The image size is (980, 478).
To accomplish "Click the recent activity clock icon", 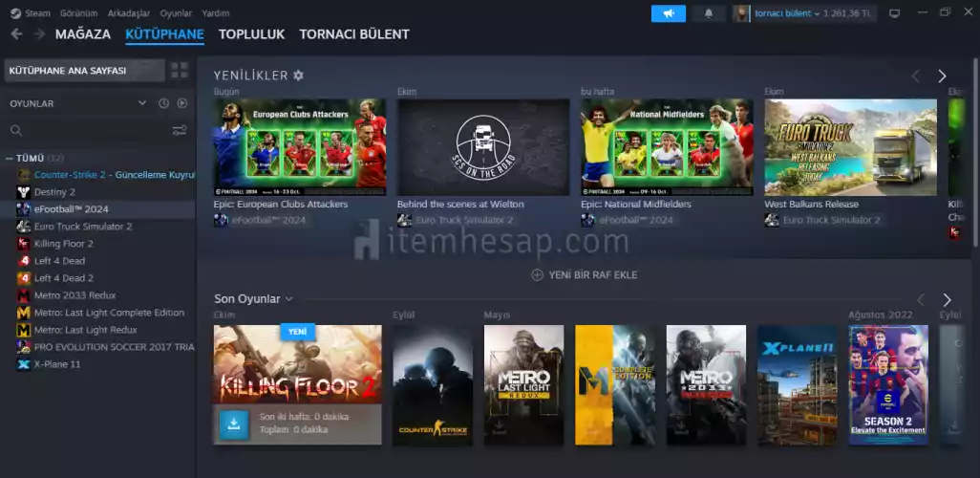I will pos(163,103).
